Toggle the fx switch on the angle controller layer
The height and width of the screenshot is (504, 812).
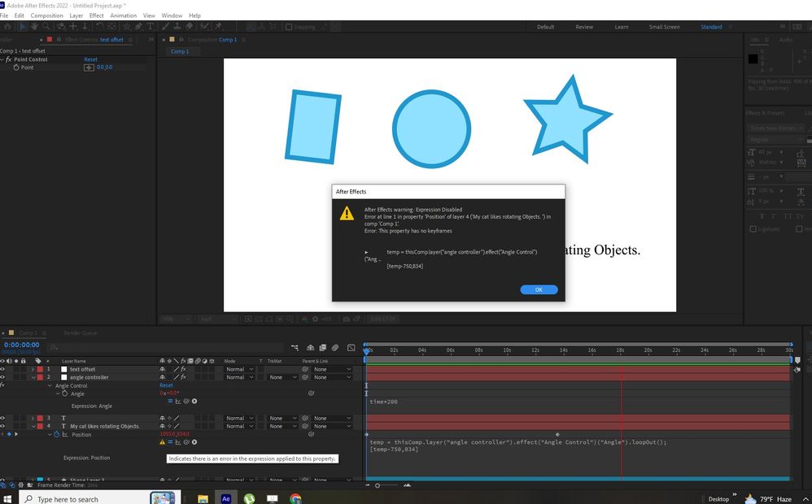click(183, 377)
